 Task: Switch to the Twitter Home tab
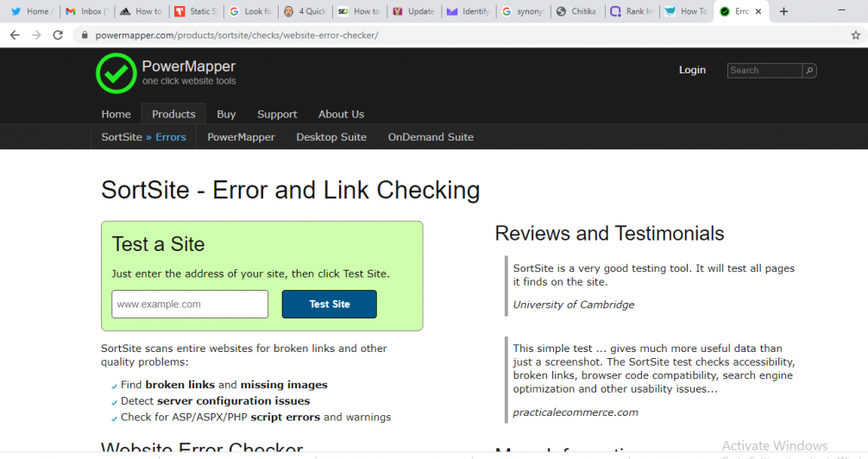point(32,11)
